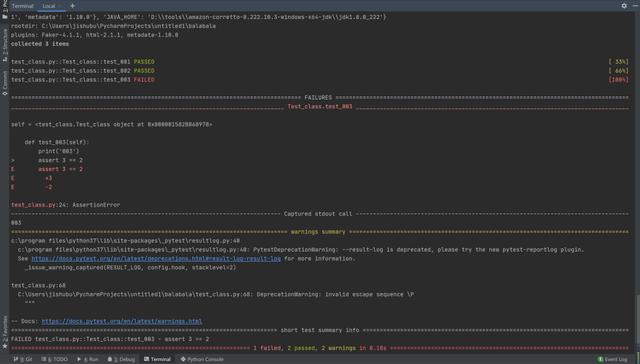Viewport: 640px width, 364px height.
Task: Click the '1 failed, 2 passed' summary line
Action: [x=320, y=348]
